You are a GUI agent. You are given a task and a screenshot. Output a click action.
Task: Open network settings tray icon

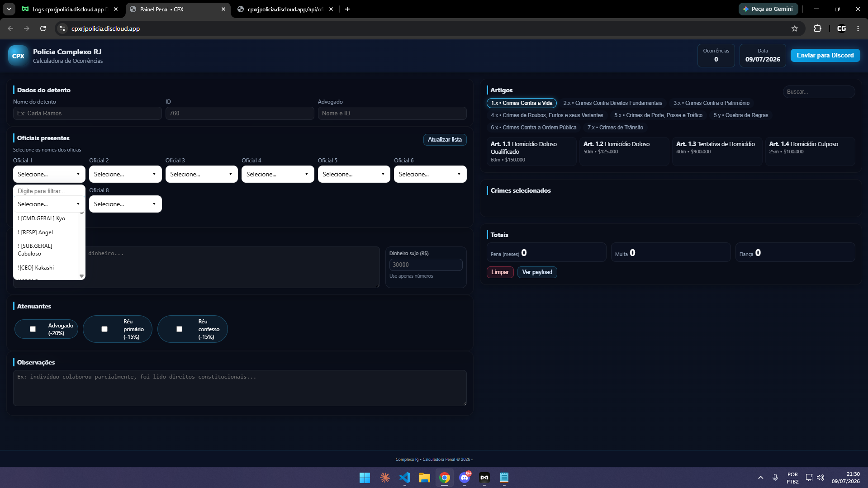810,478
